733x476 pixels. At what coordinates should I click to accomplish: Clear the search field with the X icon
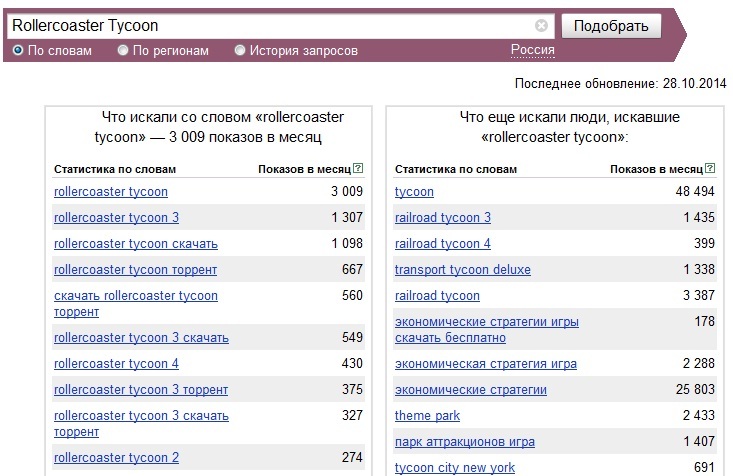[x=541, y=25]
